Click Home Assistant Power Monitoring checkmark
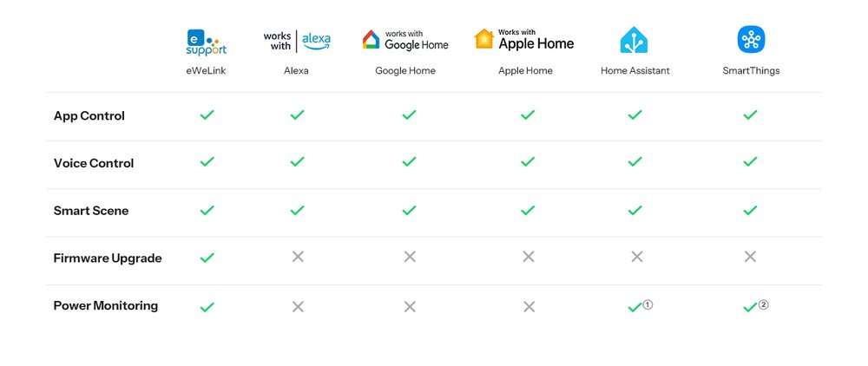Image resolution: width=868 pixels, height=366 pixels. [x=635, y=307]
